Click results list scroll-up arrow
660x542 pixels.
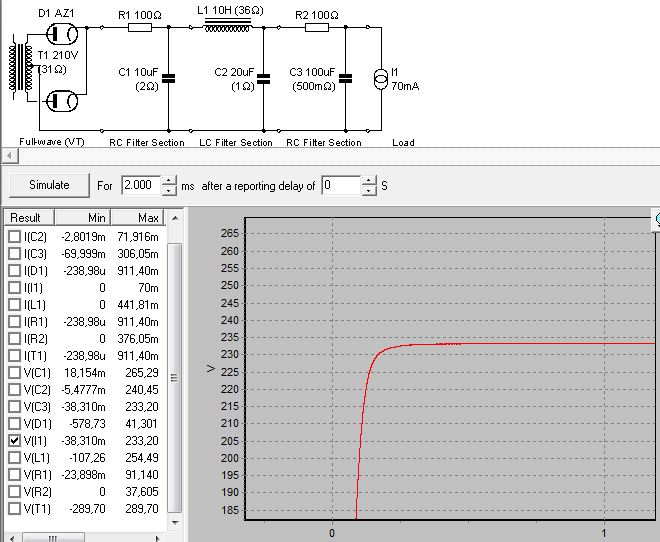pos(175,218)
